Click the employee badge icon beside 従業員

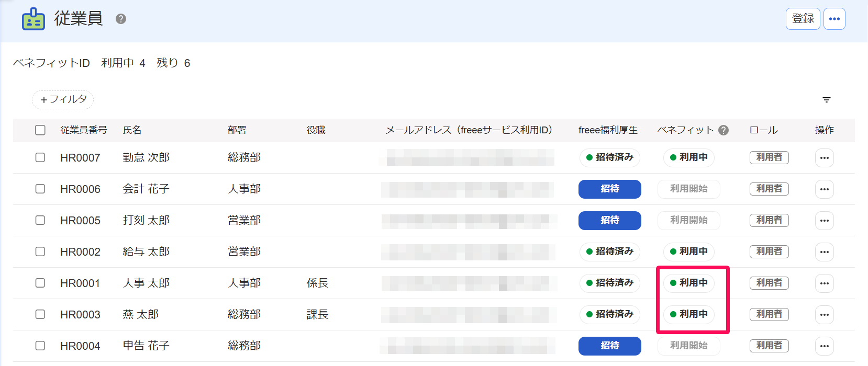(x=34, y=19)
